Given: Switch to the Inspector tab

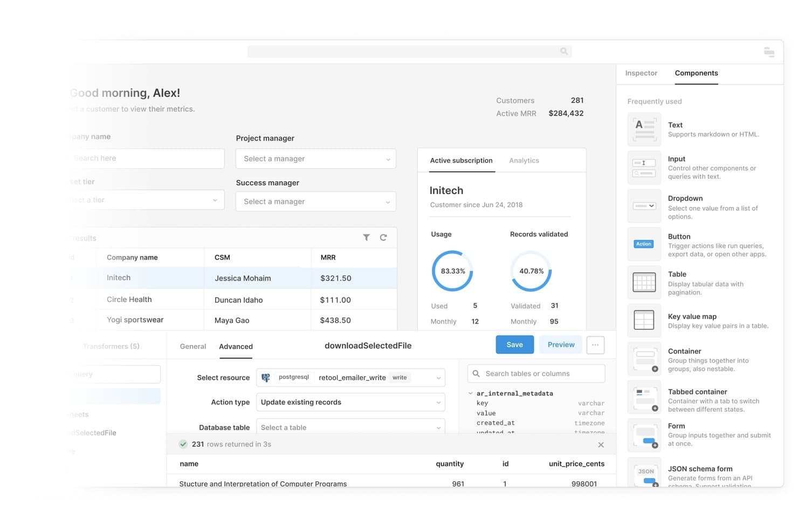Looking at the screenshot, I should pos(641,73).
